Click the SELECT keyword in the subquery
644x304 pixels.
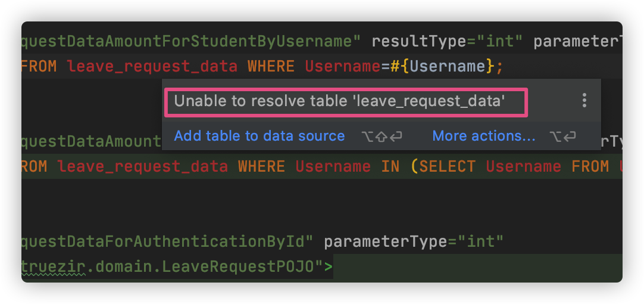[448, 166]
